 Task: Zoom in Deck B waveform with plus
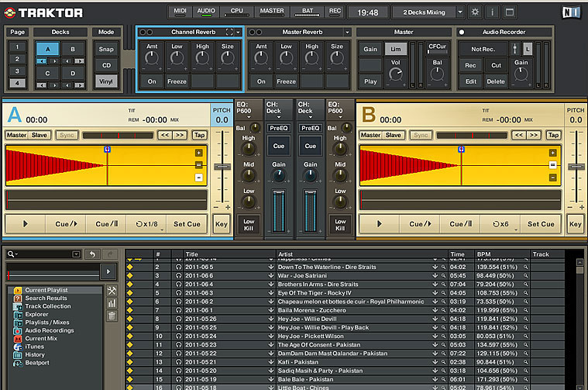tap(552, 153)
